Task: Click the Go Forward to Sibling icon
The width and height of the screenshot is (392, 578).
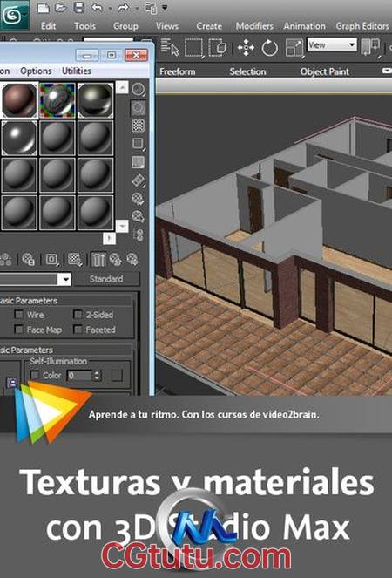Action: click(x=132, y=260)
